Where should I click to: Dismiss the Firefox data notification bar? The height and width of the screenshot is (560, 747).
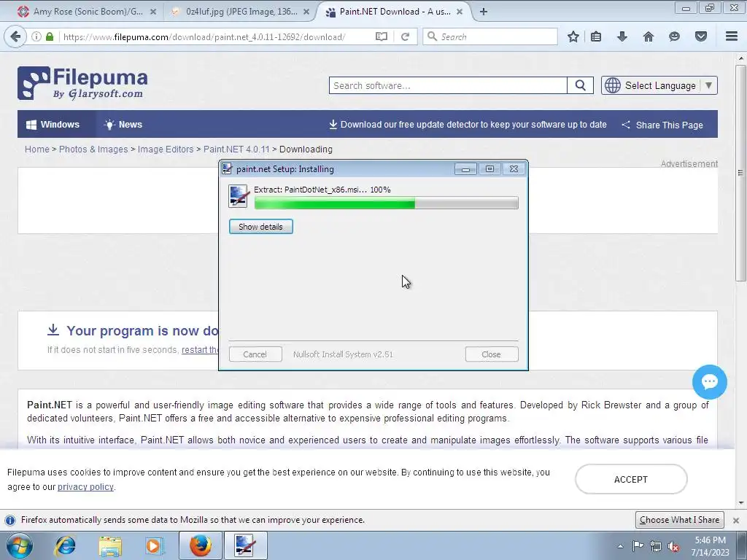735,521
